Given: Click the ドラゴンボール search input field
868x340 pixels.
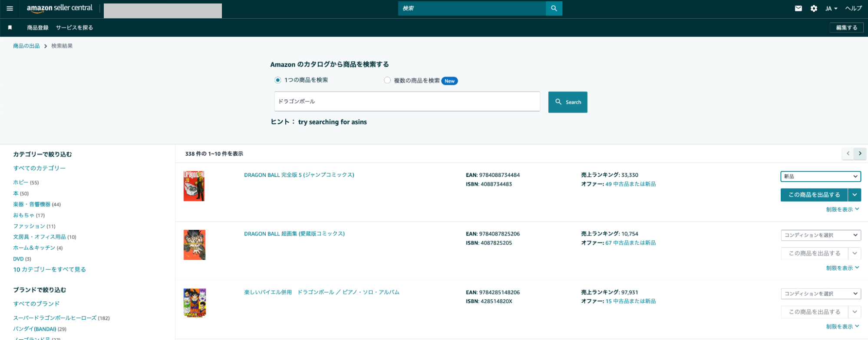Looking at the screenshot, I should (407, 101).
